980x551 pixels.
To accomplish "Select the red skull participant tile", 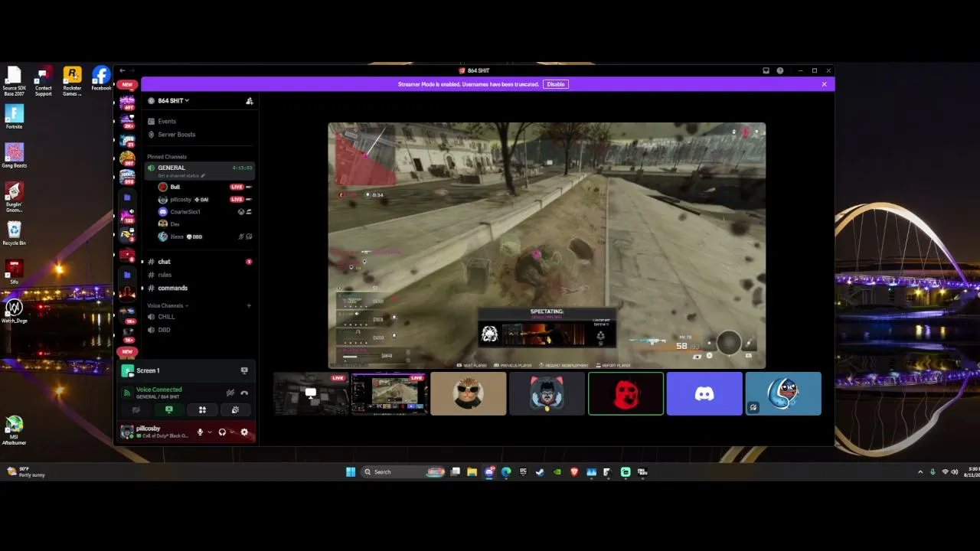I will (x=626, y=393).
